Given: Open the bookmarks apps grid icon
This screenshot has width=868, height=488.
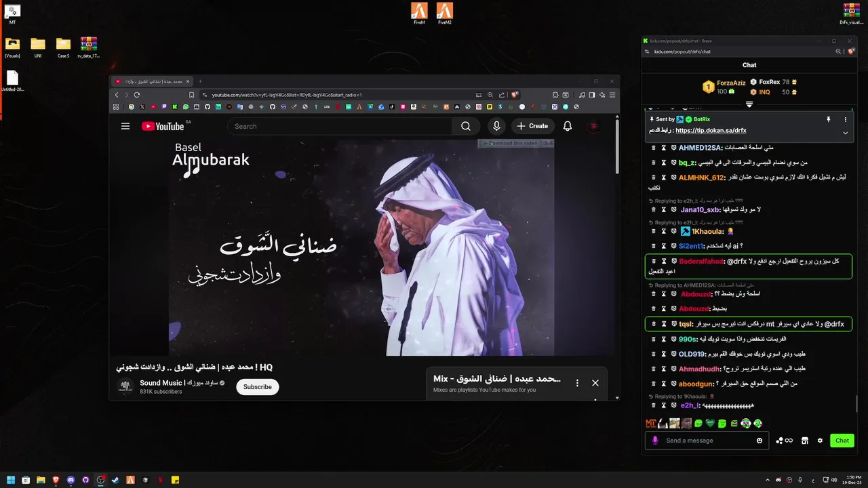Looking at the screenshot, I should (116, 106).
